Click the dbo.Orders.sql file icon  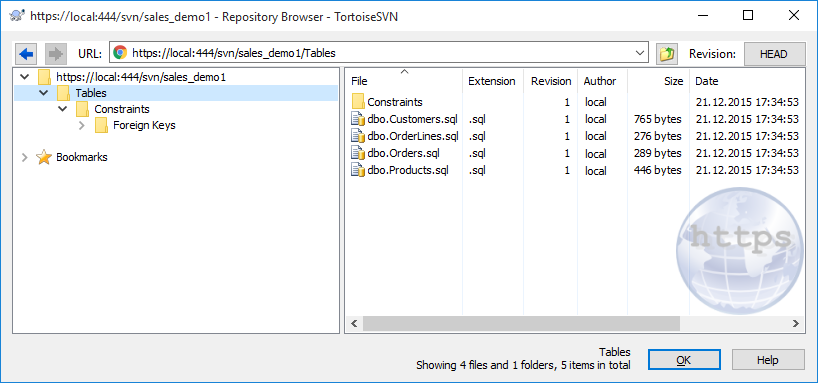[x=358, y=153]
